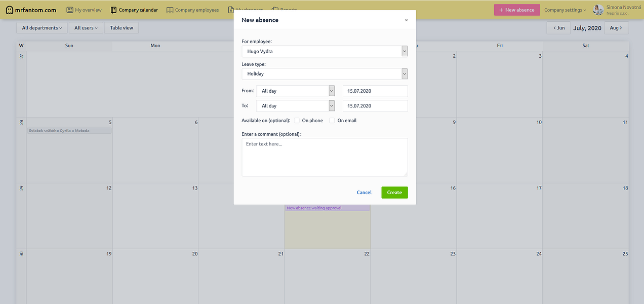The width and height of the screenshot is (644, 304).
Task: Click the My overview icon
Action: click(x=70, y=10)
